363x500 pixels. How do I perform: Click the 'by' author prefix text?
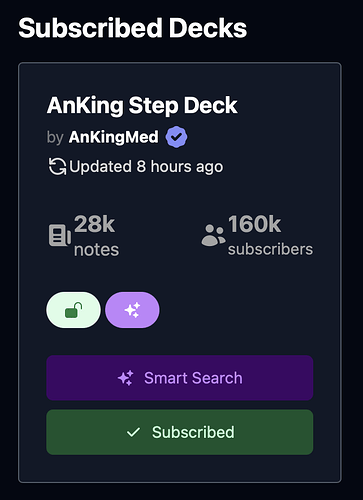click(x=55, y=137)
